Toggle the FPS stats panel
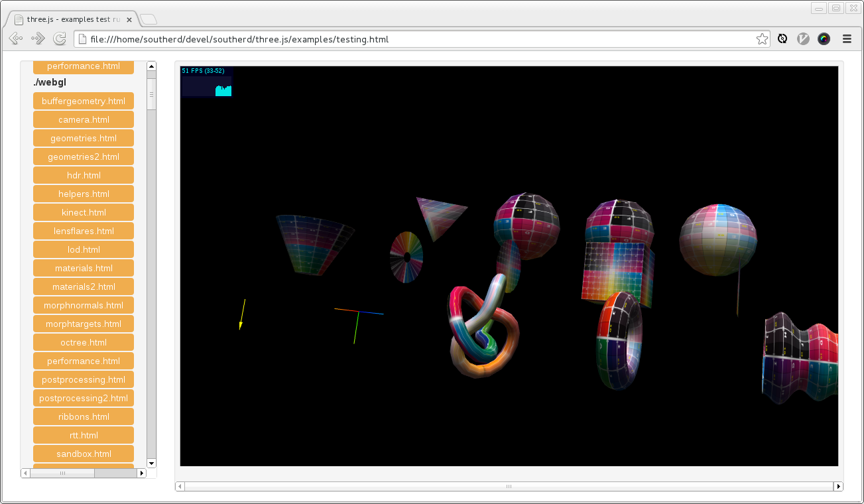 click(x=206, y=82)
